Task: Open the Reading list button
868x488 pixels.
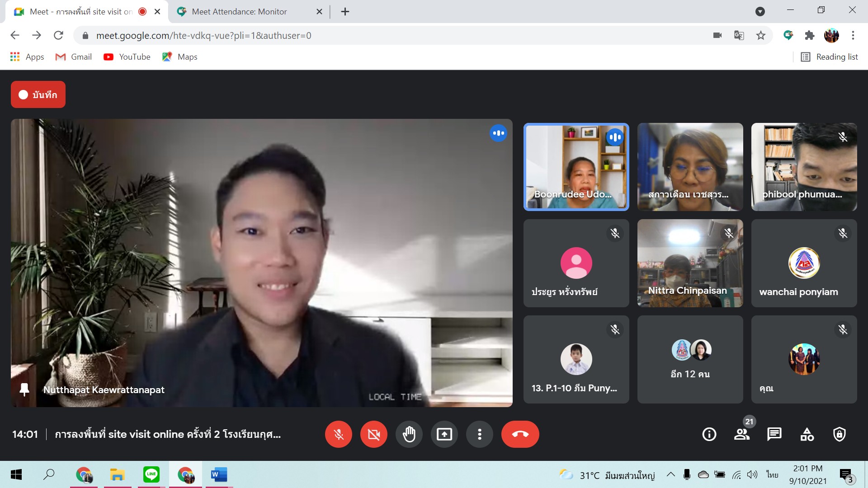Action: click(x=830, y=57)
